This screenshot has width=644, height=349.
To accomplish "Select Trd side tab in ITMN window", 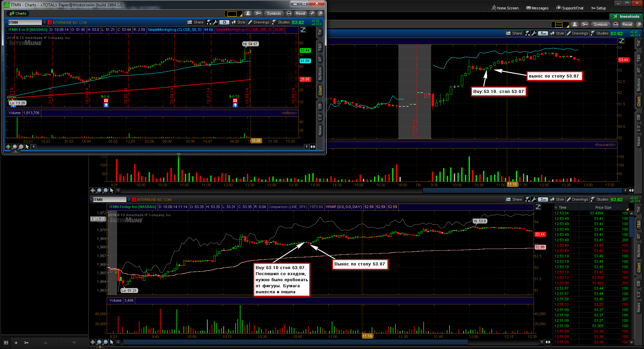I will (320, 32).
